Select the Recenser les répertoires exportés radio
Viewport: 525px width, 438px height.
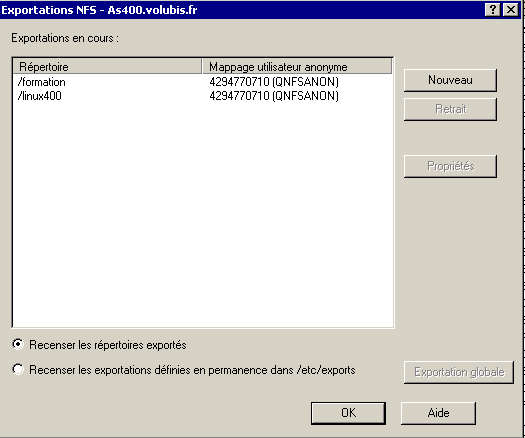(18, 344)
